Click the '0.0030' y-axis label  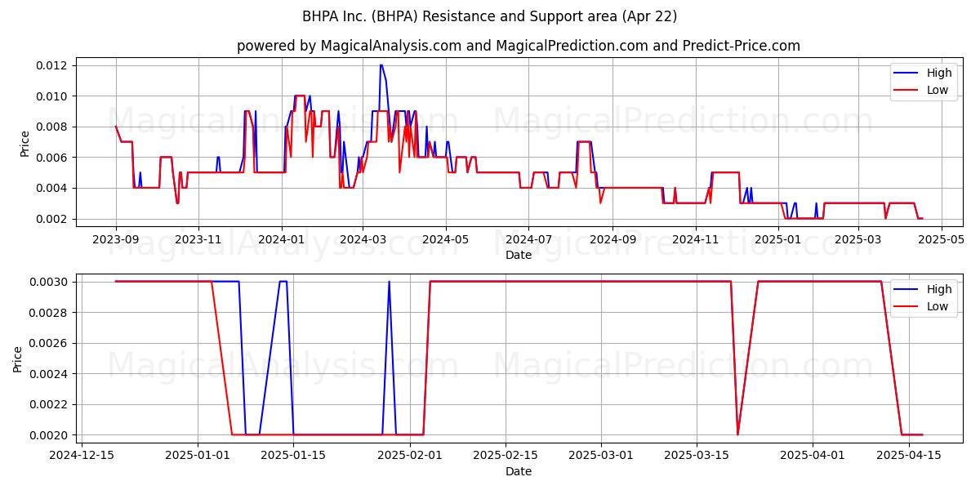click(49, 282)
